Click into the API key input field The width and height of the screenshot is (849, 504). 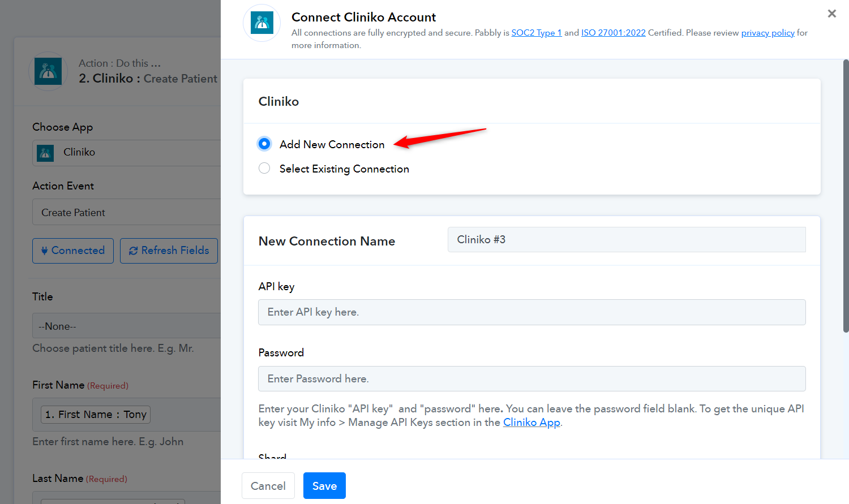[532, 312]
